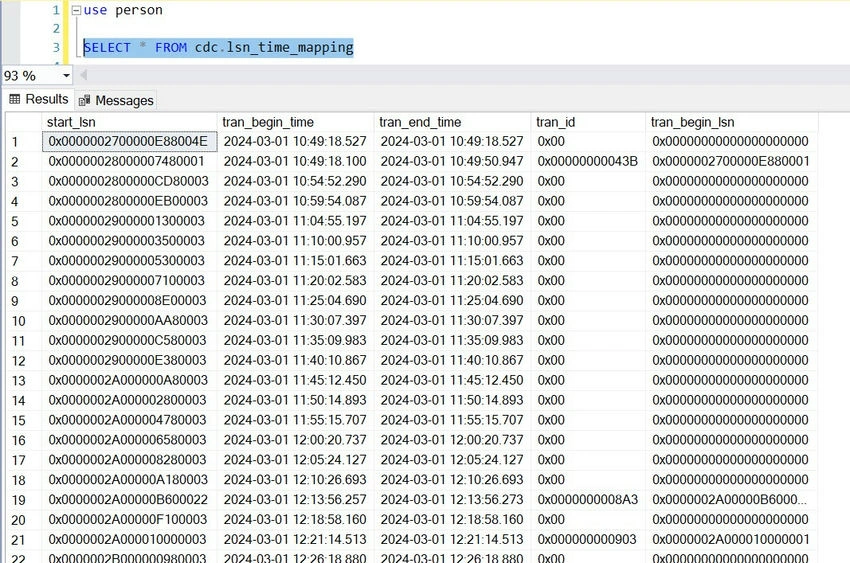This screenshot has width=850, height=563.
Task: Select row header 21
Action: tap(24, 540)
